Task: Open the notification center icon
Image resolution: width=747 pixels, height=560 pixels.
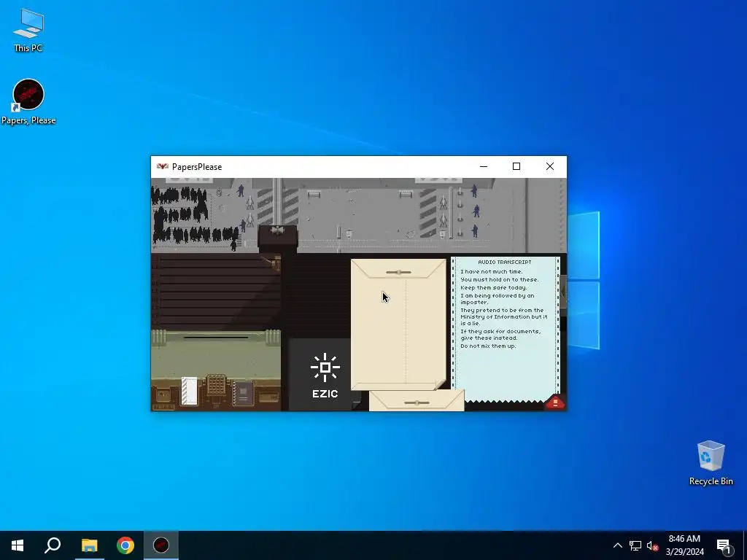Action: pos(724,545)
